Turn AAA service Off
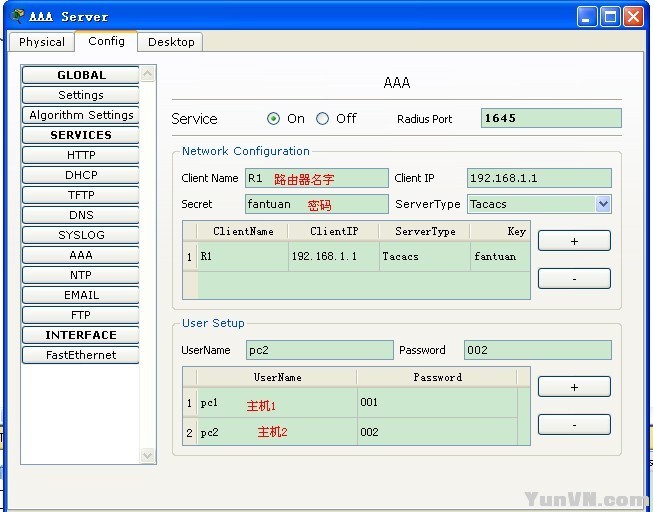This screenshot has height=512, width=653. [322, 119]
